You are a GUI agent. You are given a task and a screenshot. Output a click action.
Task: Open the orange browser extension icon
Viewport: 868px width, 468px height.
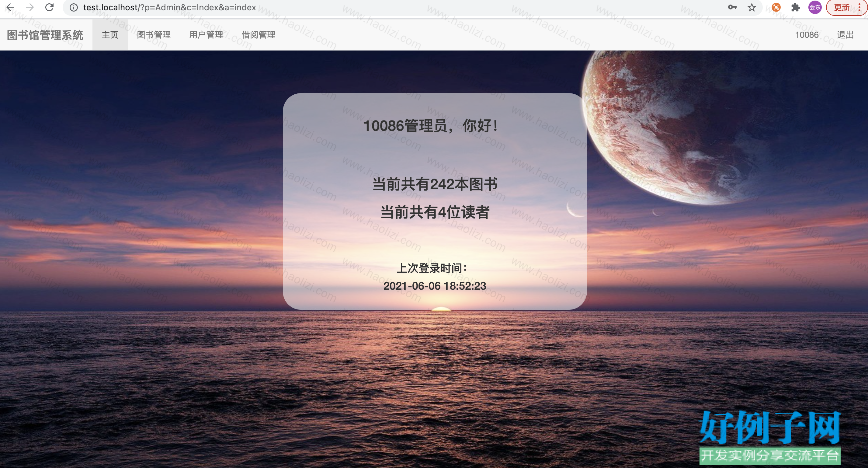(776, 7)
